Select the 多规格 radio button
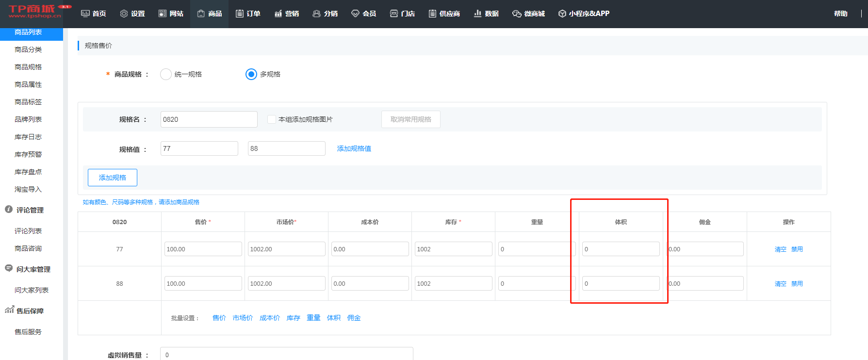 pyautogui.click(x=251, y=74)
